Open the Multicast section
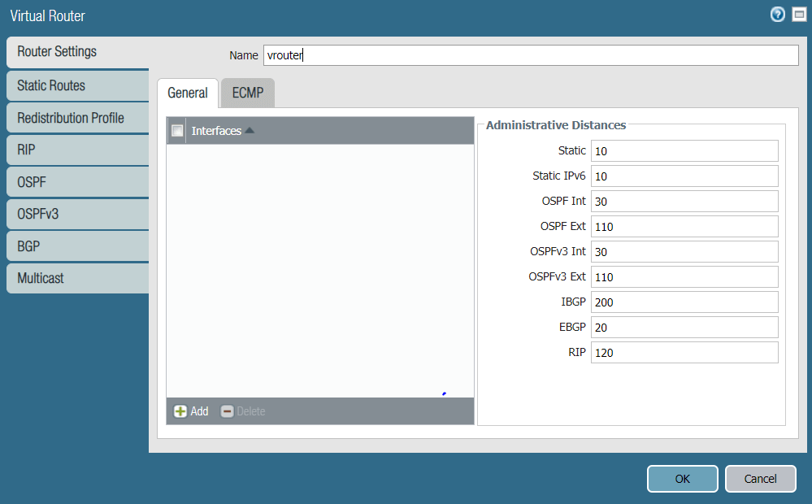Image resolution: width=812 pixels, height=504 pixels. click(x=78, y=279)
